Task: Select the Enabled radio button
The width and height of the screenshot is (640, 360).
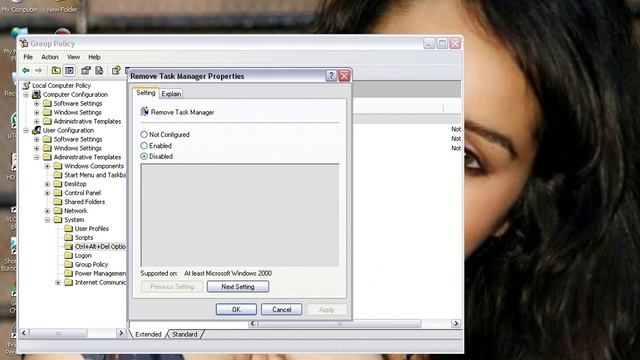Action: pyautogui.click(x=144, y=145)
